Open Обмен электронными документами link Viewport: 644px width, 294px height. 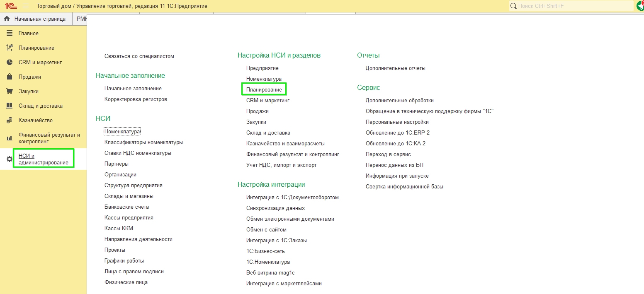(x=290, y=219)
